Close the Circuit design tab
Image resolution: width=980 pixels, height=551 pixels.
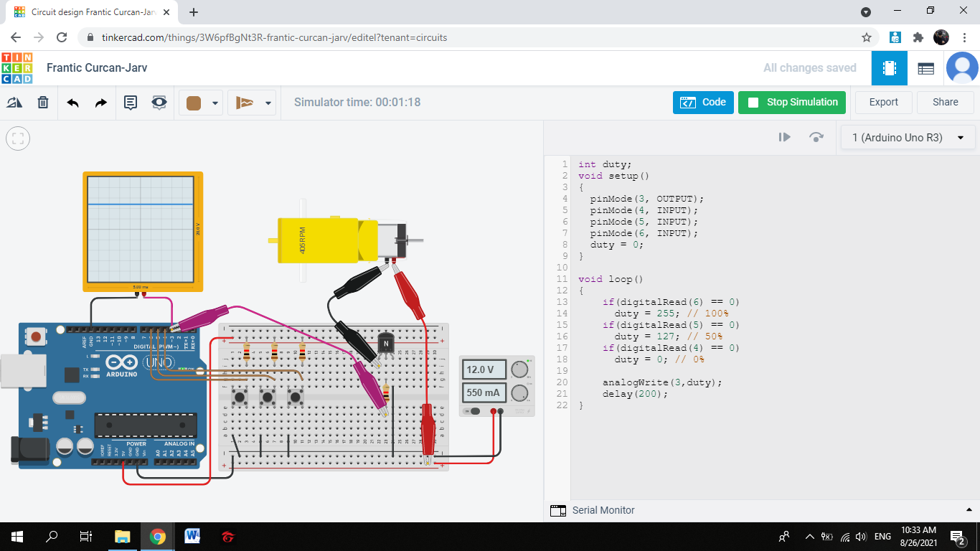[166, 12]
